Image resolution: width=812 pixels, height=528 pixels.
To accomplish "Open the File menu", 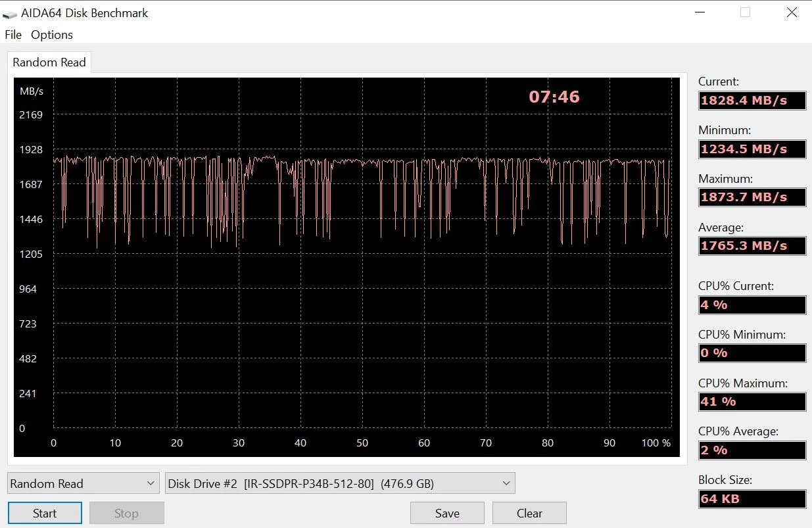I will (x=13, y=35).
